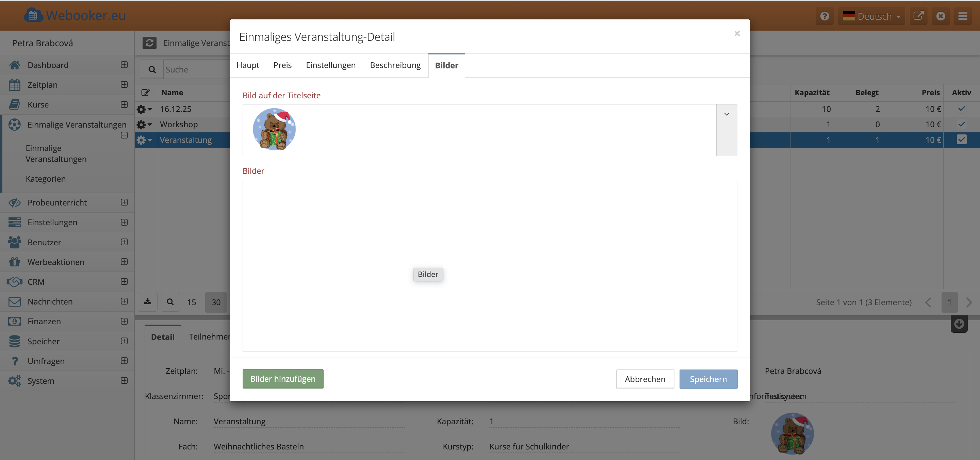This screenshot has height=460, width=980.
Task: Click the Bilder hinzufügen button
Action: (x=283, y=379)
